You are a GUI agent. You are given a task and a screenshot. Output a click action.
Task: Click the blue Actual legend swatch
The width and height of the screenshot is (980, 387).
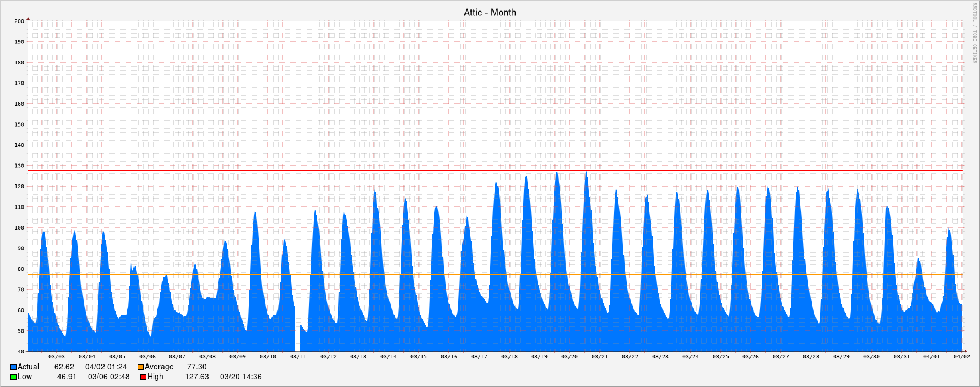(x=13, y=367)
